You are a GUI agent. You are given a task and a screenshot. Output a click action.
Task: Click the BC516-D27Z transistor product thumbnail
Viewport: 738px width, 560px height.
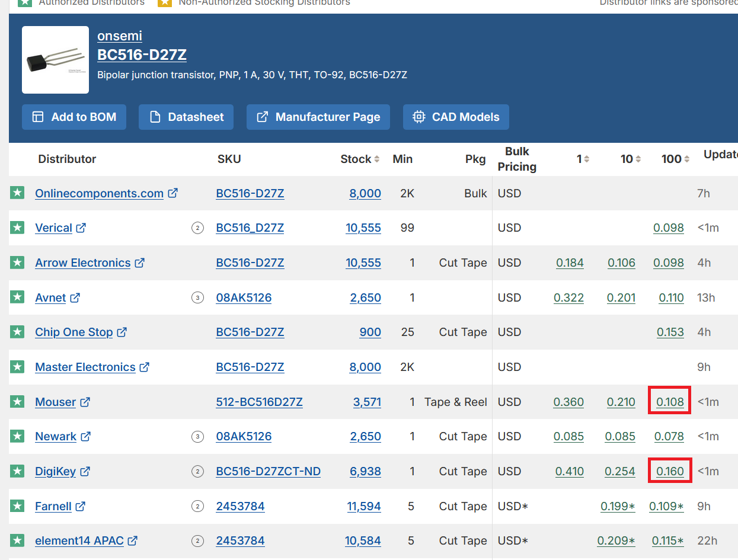(x=55, y=60)
